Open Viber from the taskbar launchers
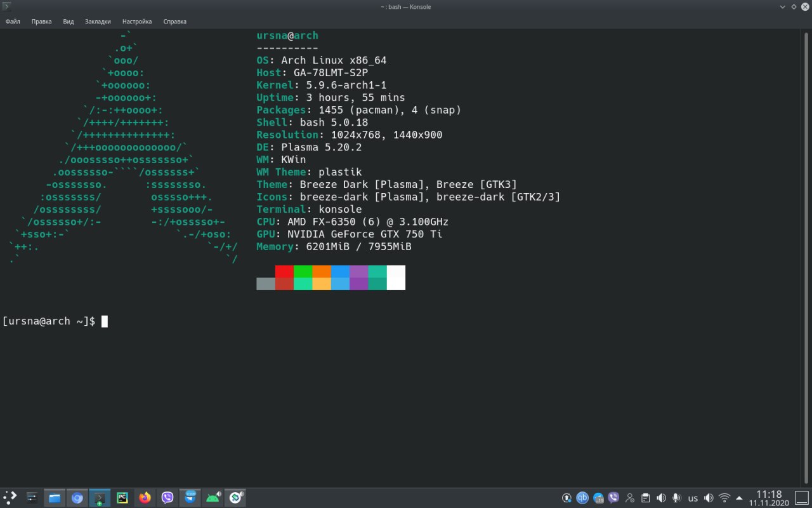The image size is (812, 508). pyautogui.click(x=167, y=498)
